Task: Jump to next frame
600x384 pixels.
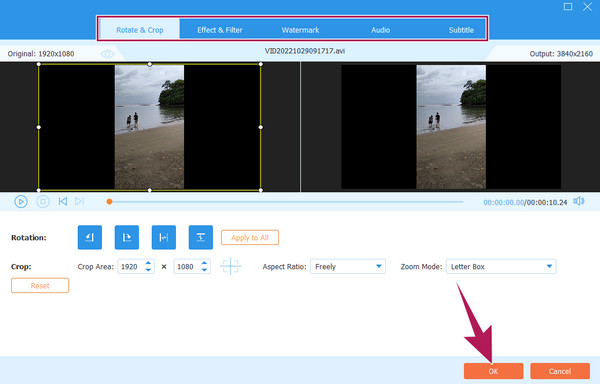Action: tap(79, 201)
